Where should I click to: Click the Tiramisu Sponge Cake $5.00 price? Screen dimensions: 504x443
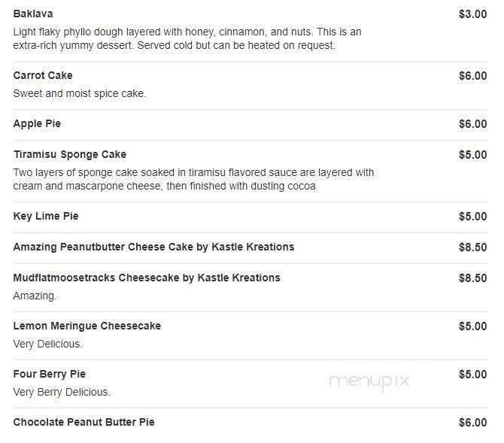(x=472, y=155)
